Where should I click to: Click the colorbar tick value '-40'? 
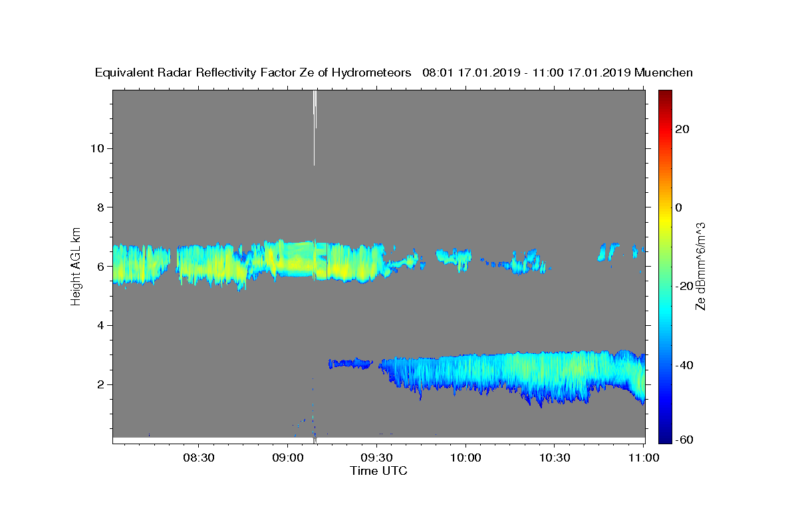pos(684,364)
